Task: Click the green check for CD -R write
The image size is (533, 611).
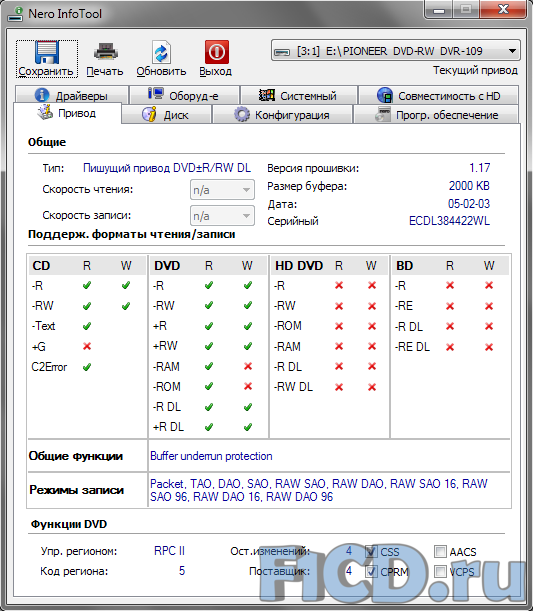Action: point(126,286)
